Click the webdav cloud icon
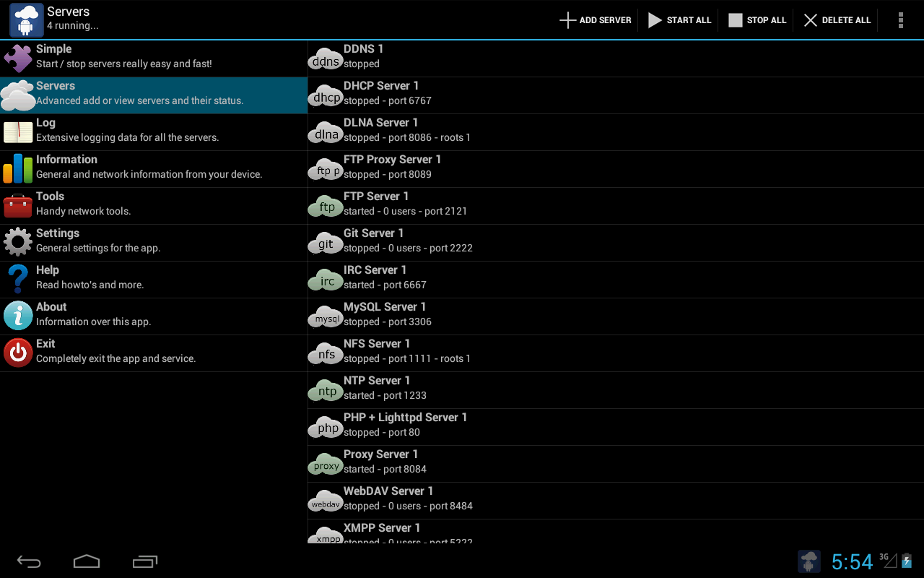Viewport: 924px width, 578px height. pyautogui.click(x=326, y=502)
